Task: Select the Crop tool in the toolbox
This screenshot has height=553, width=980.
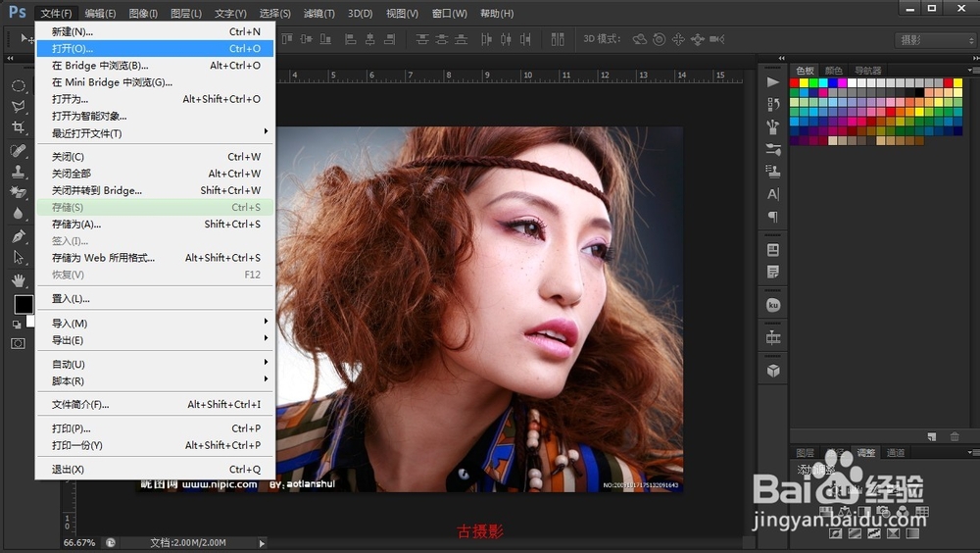Action: click(18, 127)
